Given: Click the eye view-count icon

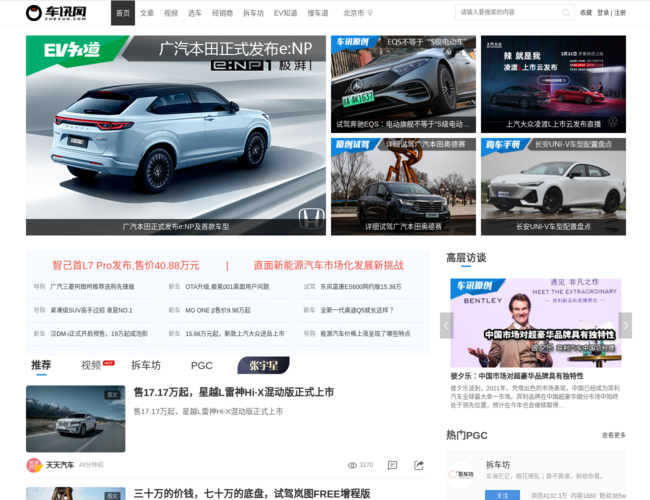Looking at the screenshot, I should pos(352,466).
